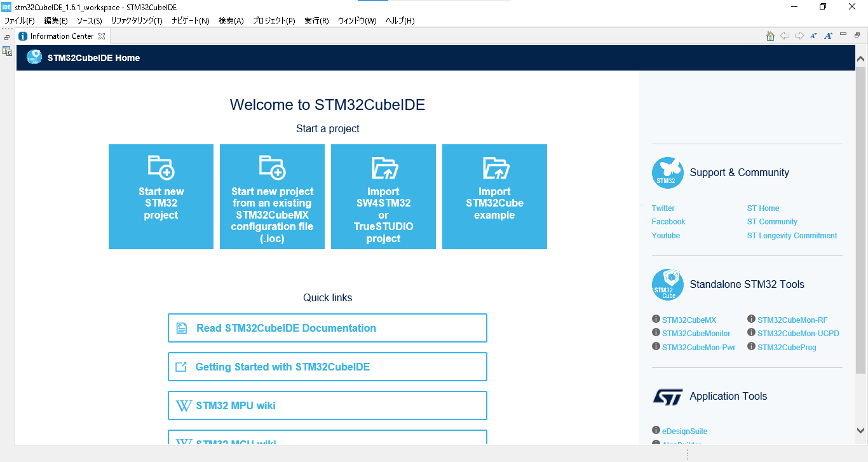Click info icon next to STM32CubeMonitor

click(656, 332)
